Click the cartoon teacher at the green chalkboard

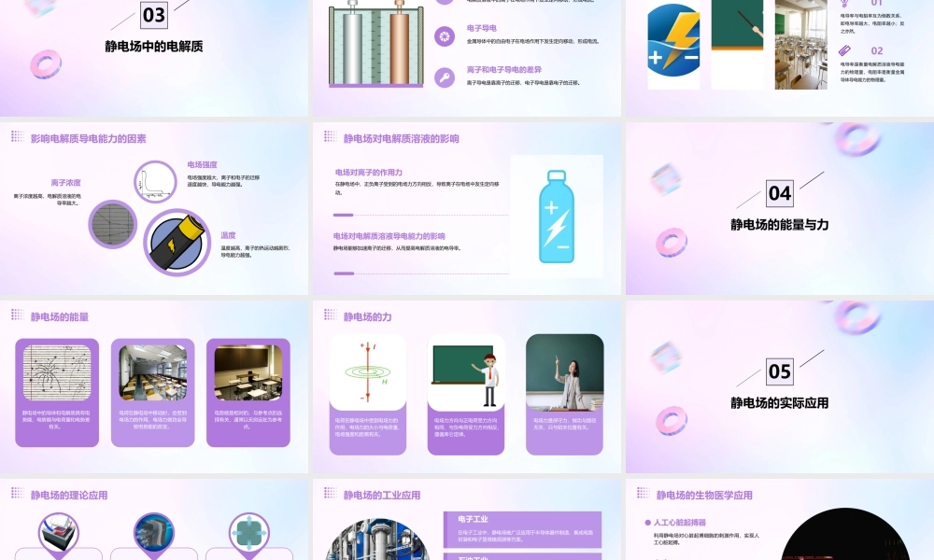466,372
